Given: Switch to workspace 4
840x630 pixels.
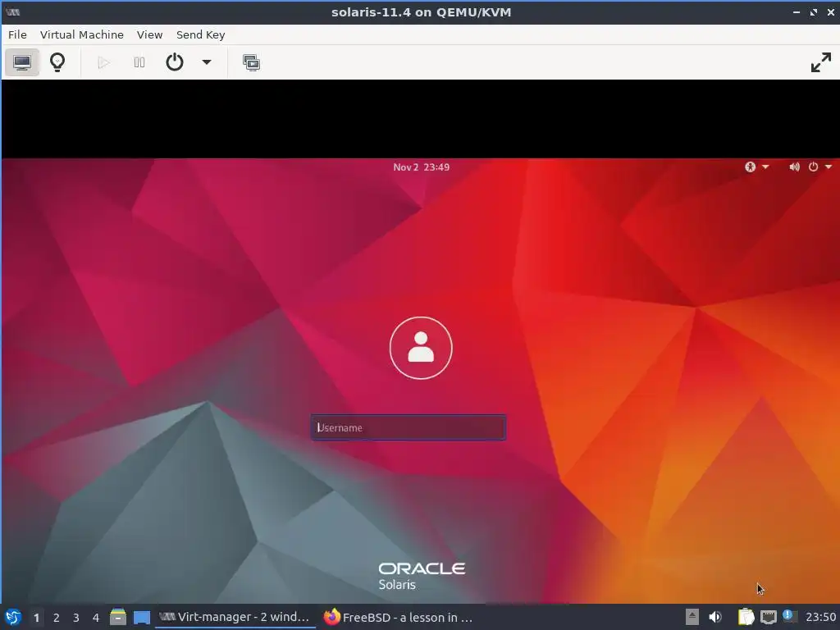Looking at the screenshot, I should (96, 618).
